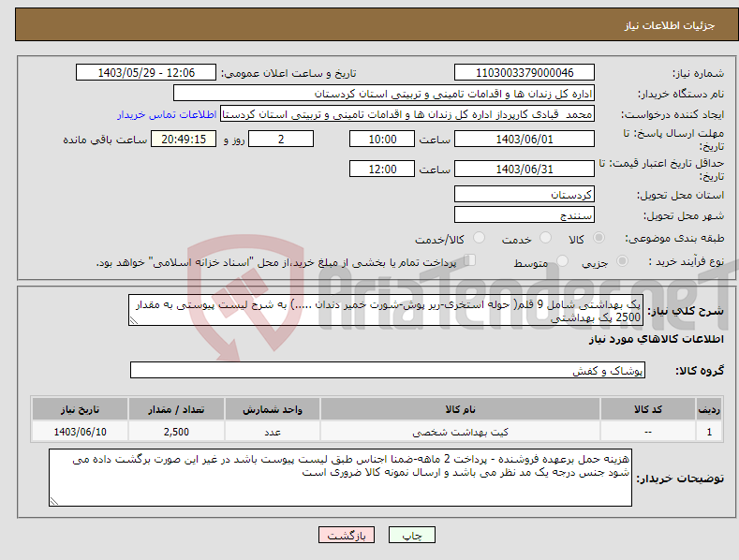739x560 pixels.
Task: Click the buyer organization name field
Action: 384,94
